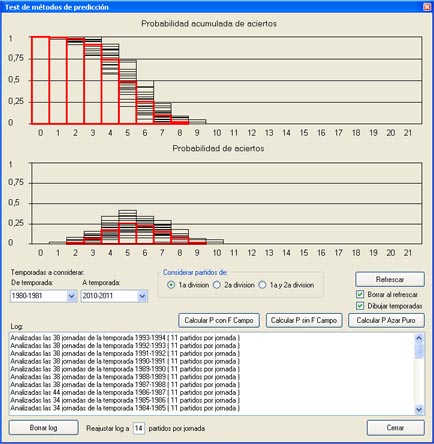Click the log scrollbar thumb
Screen dimensions: 434x444
419,351
